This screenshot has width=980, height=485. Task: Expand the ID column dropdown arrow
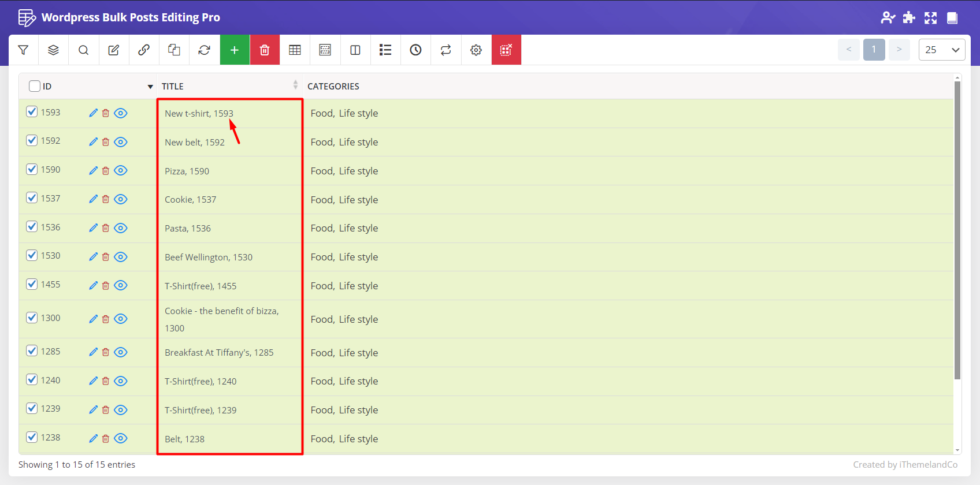(x=150, y=87)
